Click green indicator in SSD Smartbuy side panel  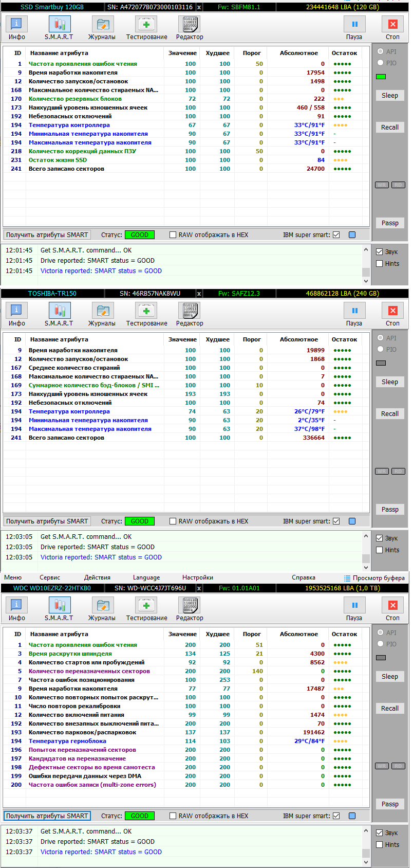tap(381, 77)
